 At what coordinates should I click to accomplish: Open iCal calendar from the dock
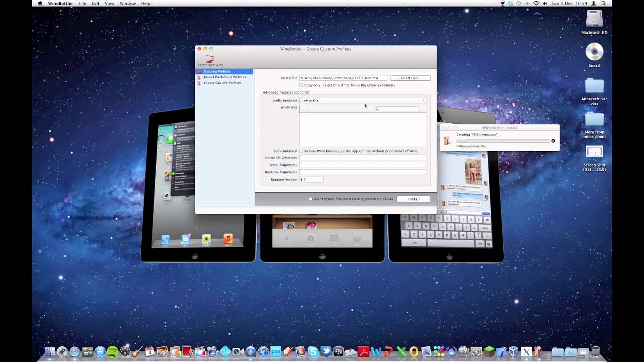click(150, 352)
